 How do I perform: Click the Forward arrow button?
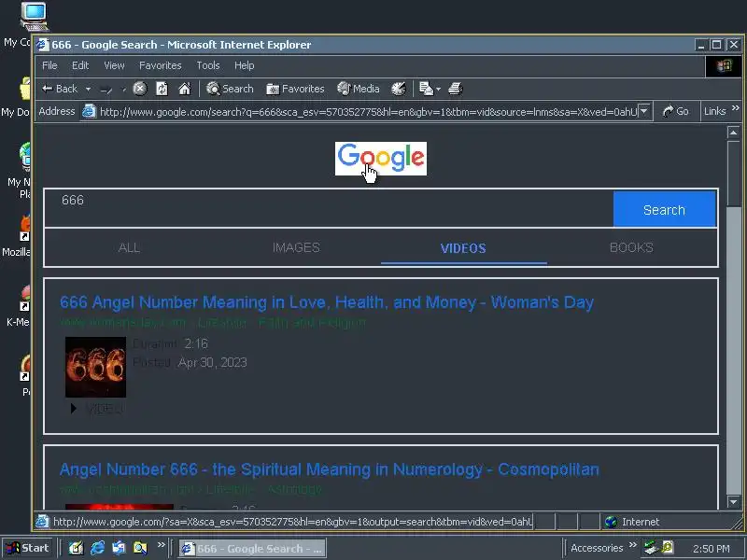[x=106, y=89]
